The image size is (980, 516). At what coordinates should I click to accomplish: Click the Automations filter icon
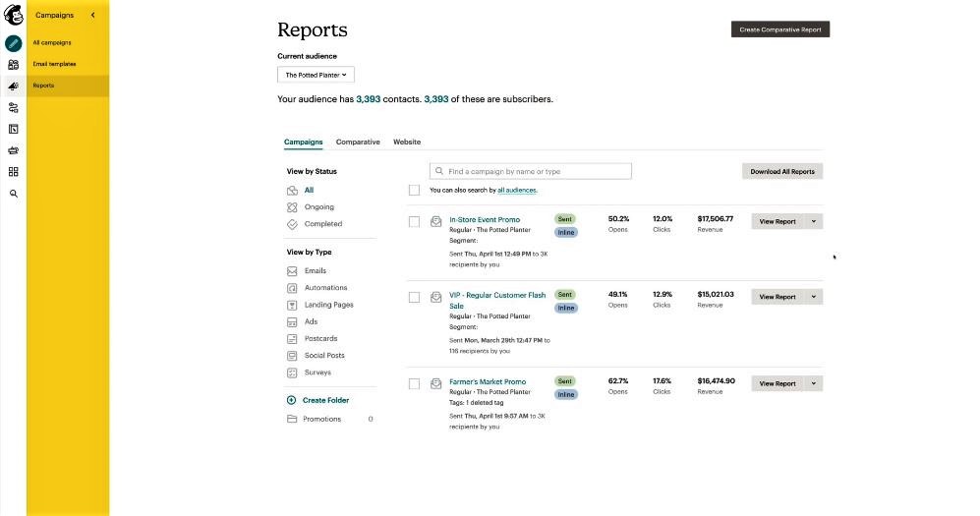pyautogui.click(x=292, y=288)
